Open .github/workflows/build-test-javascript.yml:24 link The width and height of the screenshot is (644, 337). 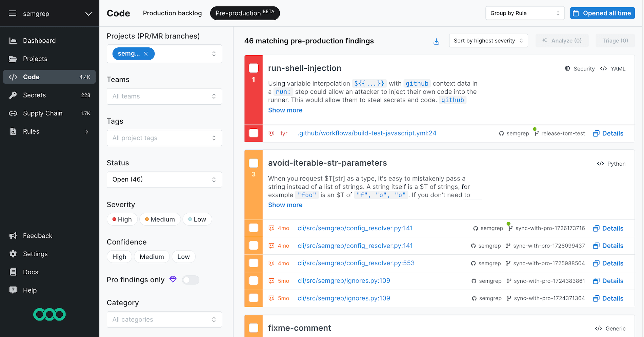click(367, 133)
